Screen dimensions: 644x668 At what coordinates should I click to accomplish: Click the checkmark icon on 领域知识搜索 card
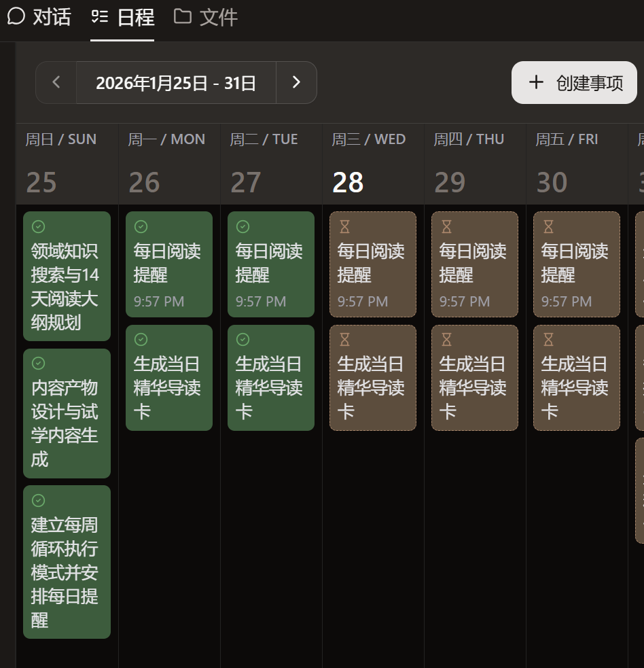pyautogui.click(x=37, y=226)
